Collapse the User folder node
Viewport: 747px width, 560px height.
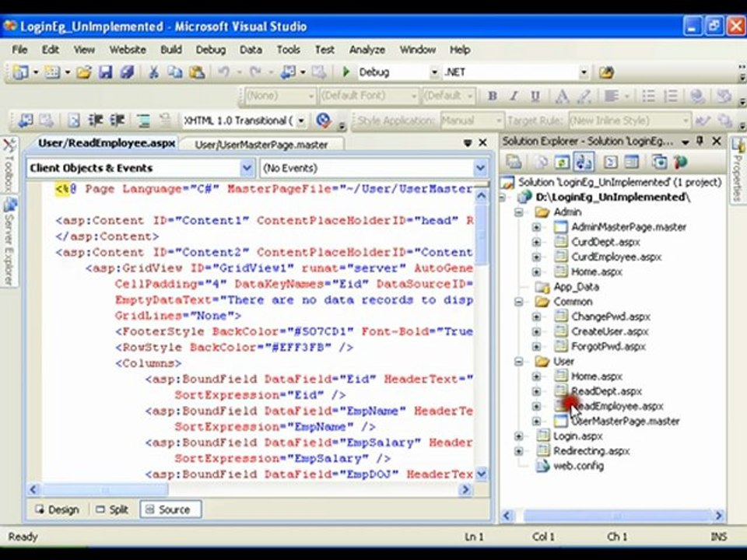[519, 362]
